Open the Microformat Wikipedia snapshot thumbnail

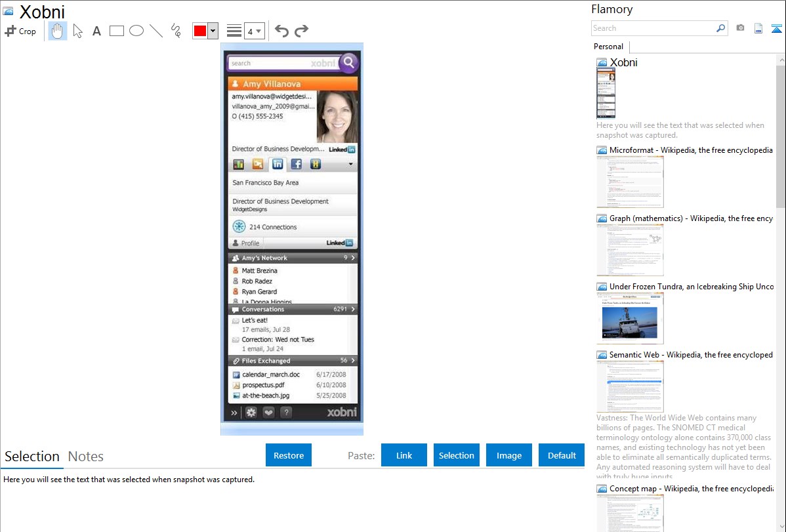pyautogui.click(x=630, y=182)
